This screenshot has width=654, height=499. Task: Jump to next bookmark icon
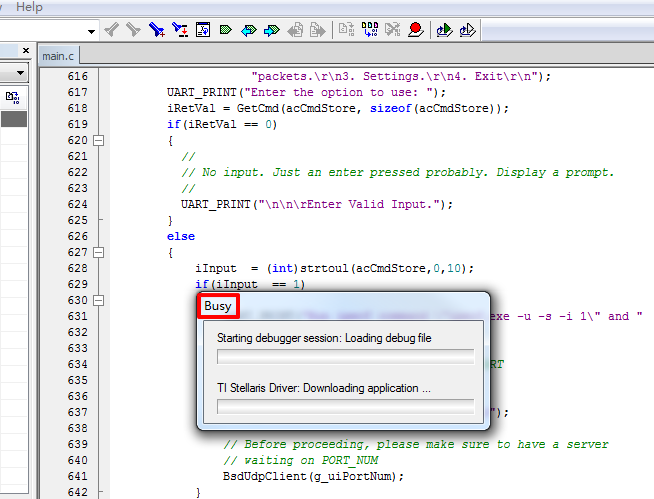click(x=272, y=30)
